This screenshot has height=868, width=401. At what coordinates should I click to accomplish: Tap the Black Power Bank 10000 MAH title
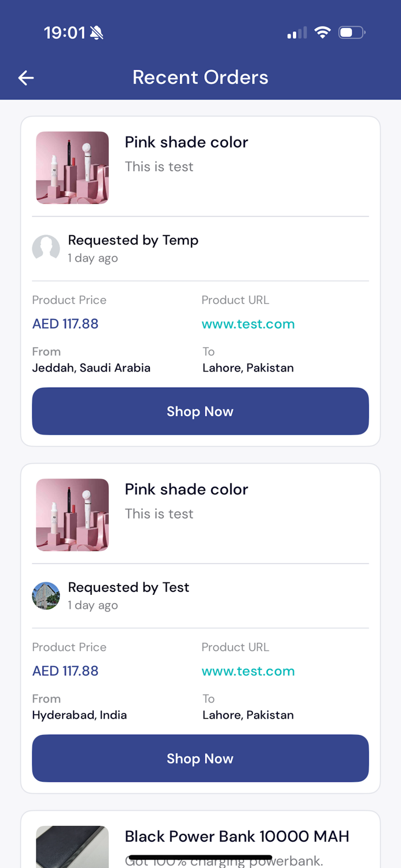click(237, 836)
